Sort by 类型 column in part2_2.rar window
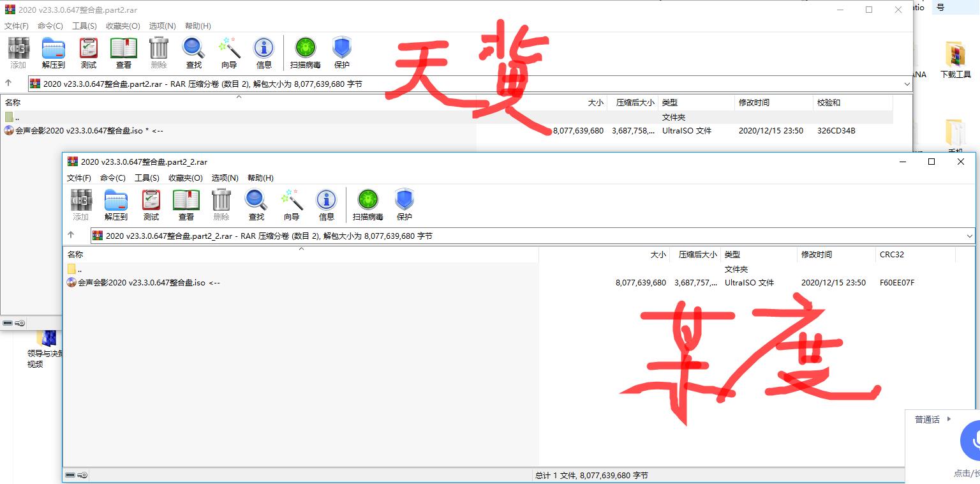Viewport: 980px width, 484px height. coord(759,254)
